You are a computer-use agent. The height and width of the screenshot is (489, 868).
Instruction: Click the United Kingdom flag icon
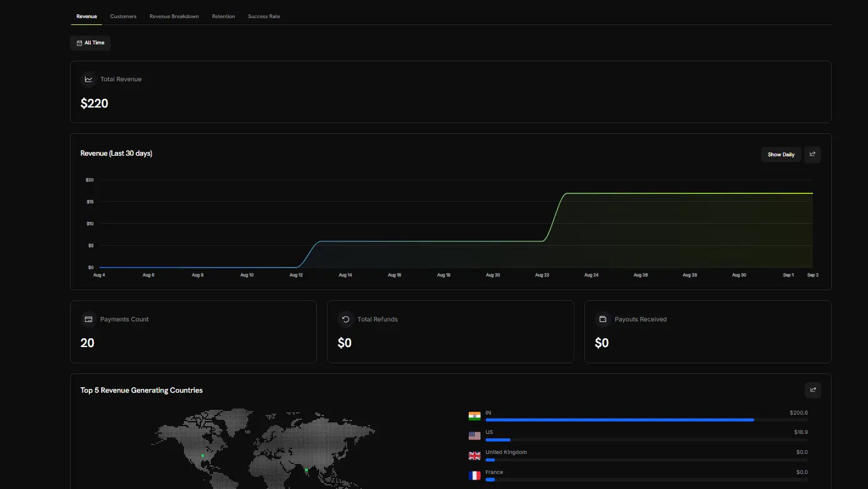pyautogui.click(x=474, y=456)
